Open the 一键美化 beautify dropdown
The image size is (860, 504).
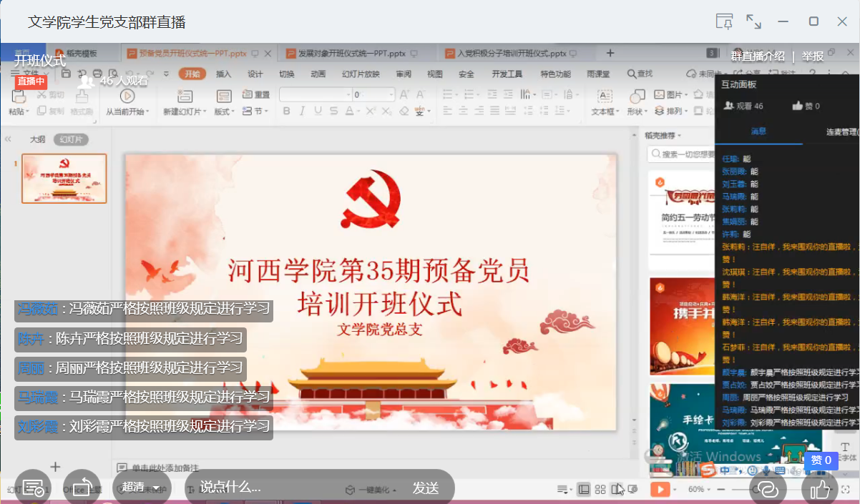coord(371,490)
